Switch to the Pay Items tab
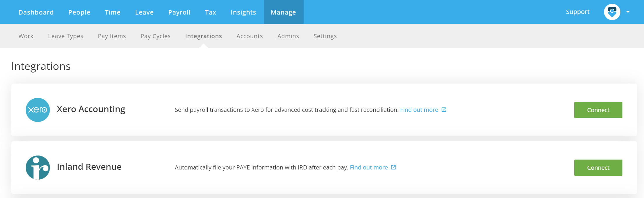 point(112,36)
